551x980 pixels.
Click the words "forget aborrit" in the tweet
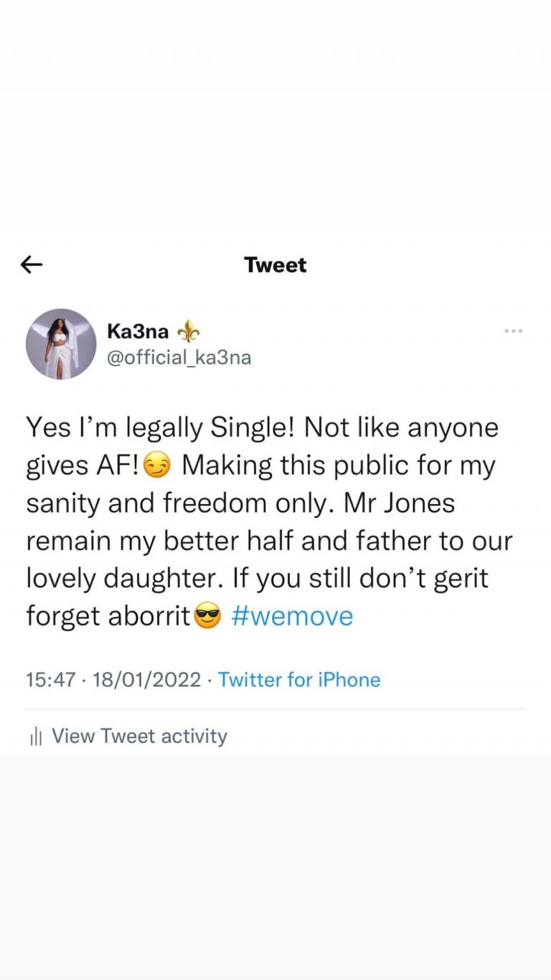[x=108, y=616]
